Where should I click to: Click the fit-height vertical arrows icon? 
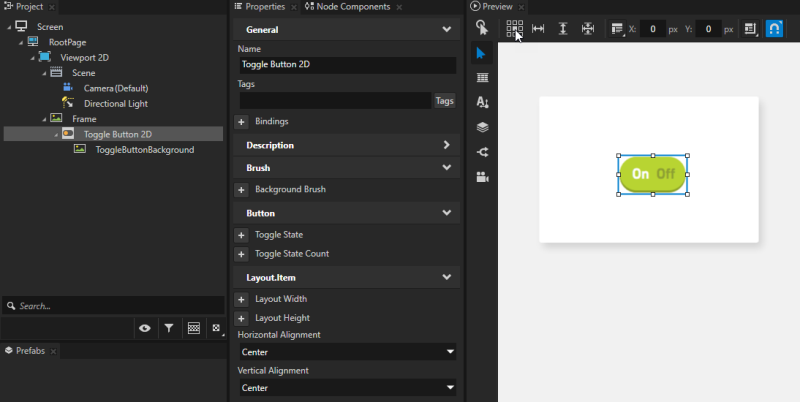(x=563, y=29)
